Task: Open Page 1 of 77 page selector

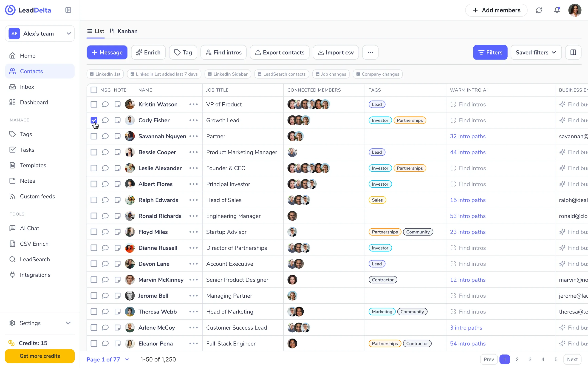Action: (108, 359)
